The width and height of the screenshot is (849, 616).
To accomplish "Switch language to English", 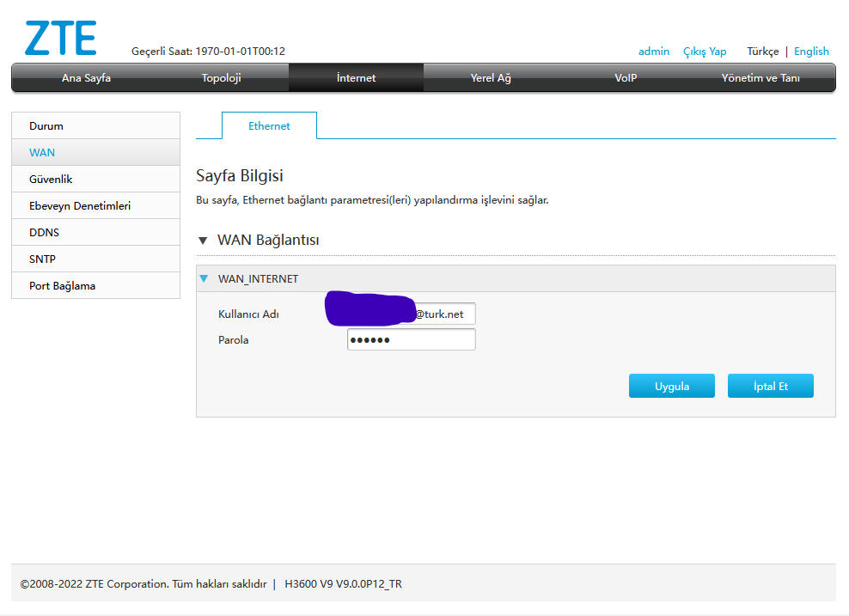I will coord(811,52).
